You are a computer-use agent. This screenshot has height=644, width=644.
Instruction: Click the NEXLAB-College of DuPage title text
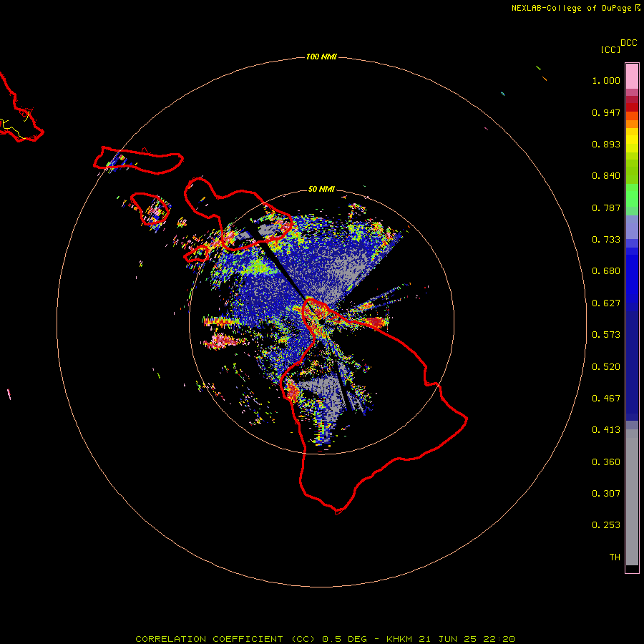click(x=571, y=8)
